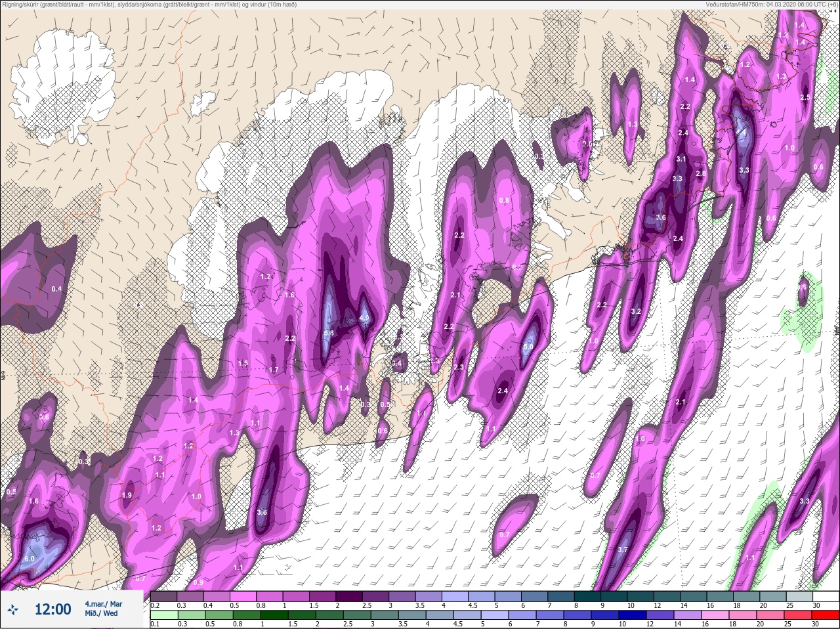Click the red rain legend swatch after 30
Viewport: 840px width, 629px height.
point(827,615)
